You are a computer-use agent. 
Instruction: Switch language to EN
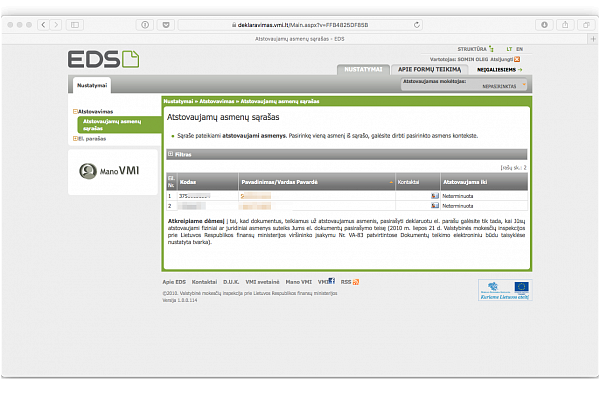(520, 48)
